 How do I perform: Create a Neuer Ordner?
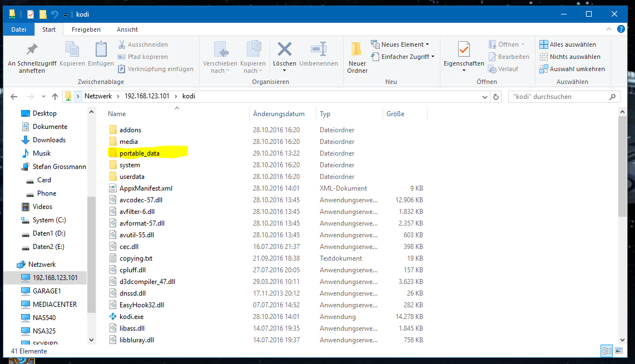pyautogui.click(x=357, y=58)
